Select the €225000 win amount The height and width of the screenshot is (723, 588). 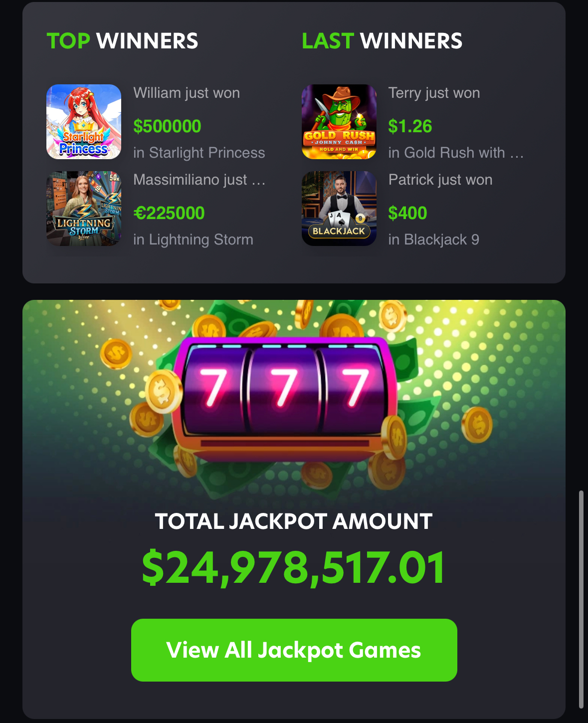coord(169,213)
